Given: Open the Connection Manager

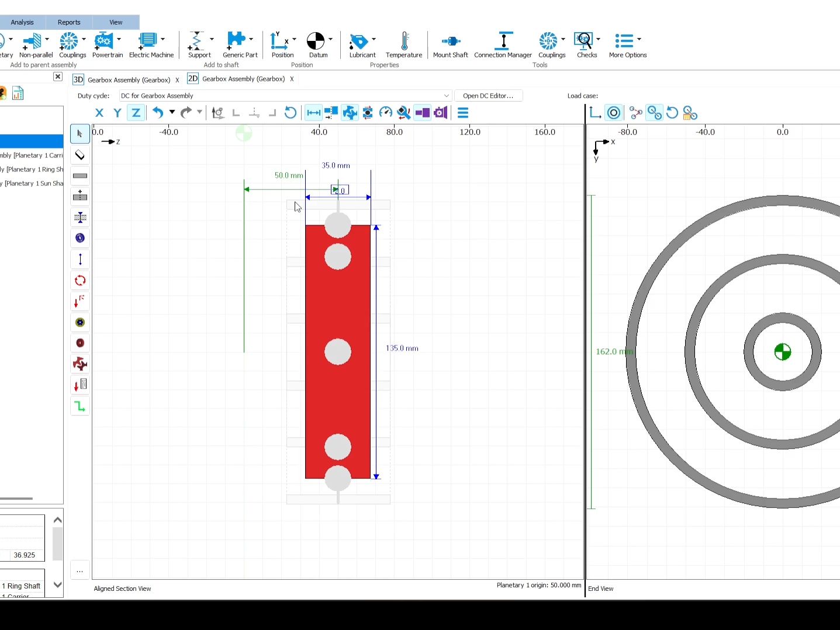Looking at the screenshot, I should 504,40.
